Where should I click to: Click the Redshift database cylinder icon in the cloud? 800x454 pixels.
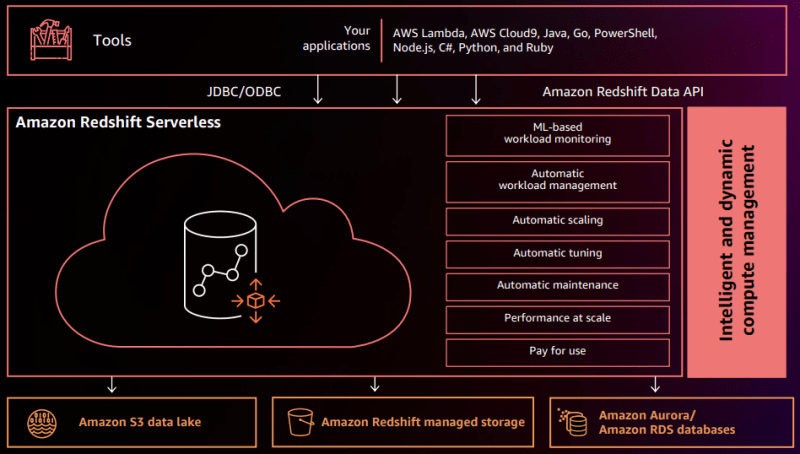pyautogui.click(x=220, y=265)
